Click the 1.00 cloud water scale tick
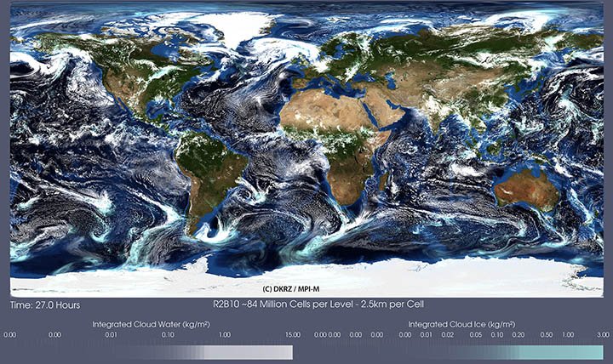Image resolution: width=613 pixels, height=364 pixels. 225,336
